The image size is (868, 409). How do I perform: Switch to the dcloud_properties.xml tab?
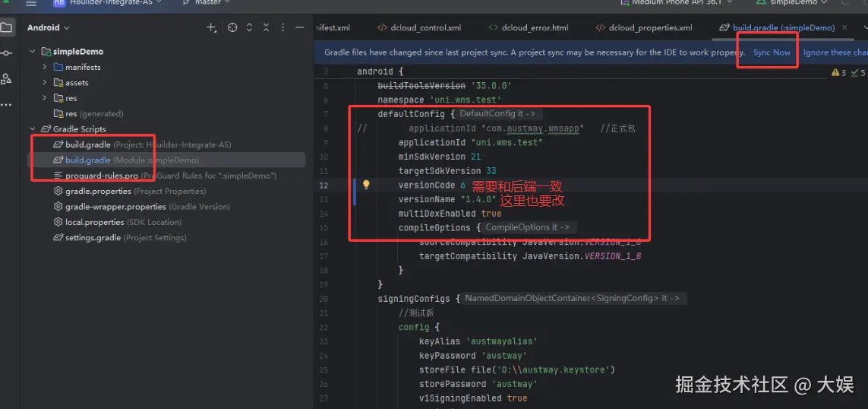coord(644,27)
